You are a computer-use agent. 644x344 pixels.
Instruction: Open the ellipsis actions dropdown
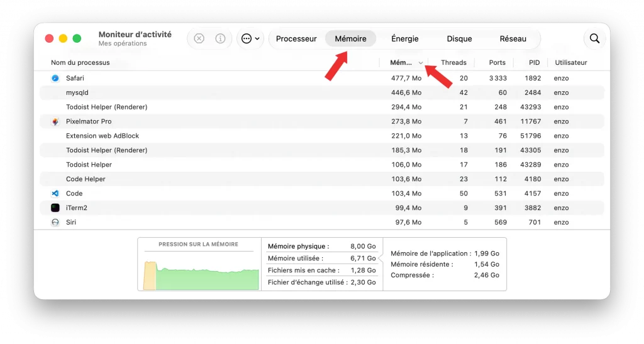pos(250,38)
